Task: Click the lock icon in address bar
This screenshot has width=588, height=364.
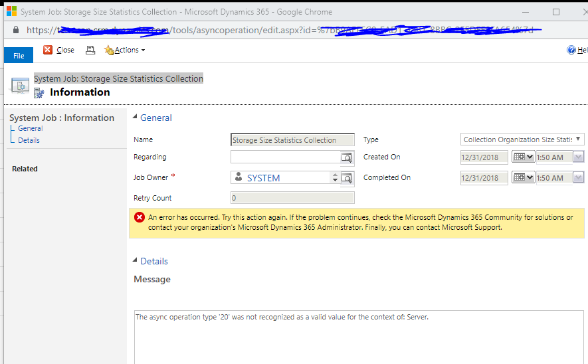Action: point(16,30)
